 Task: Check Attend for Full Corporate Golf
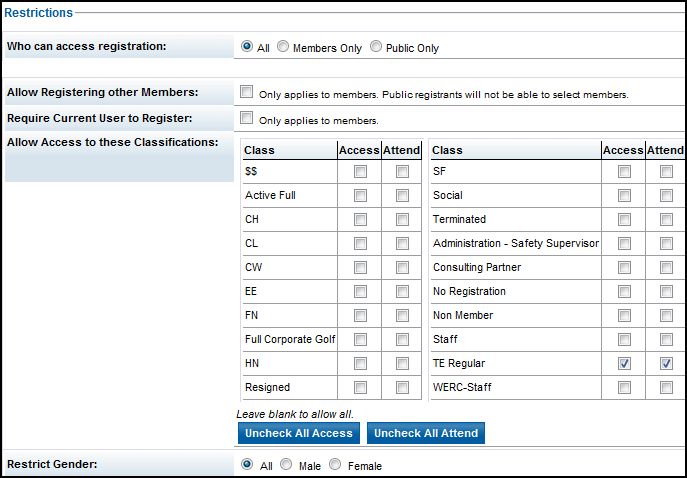[x=402, y=339]
